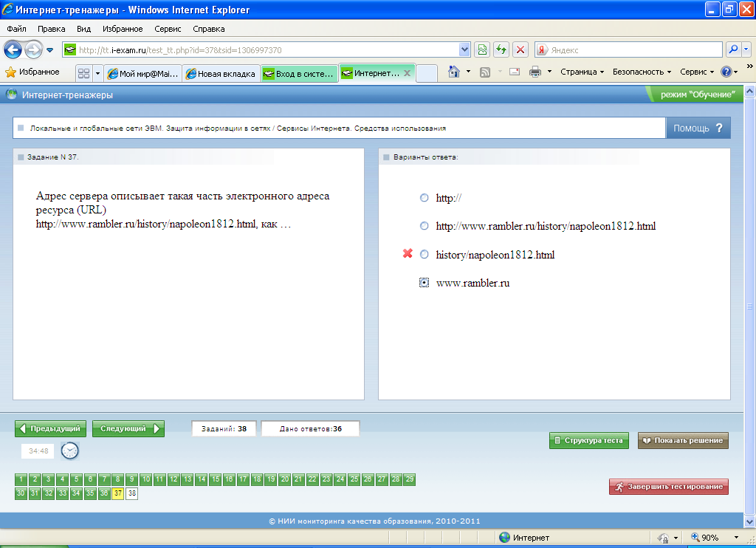Jump to question 1 box
756x548 pixels.
click(x=21, y=479)
